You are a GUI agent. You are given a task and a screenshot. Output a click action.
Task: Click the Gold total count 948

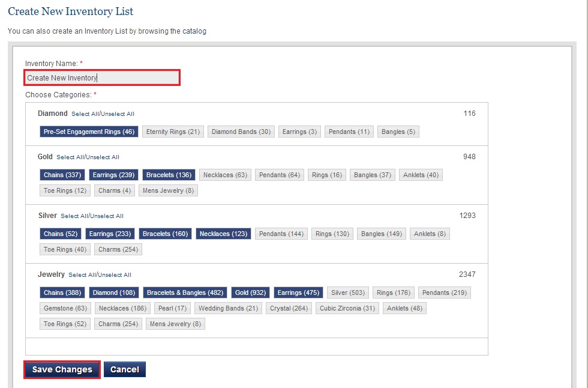(469, 157)
